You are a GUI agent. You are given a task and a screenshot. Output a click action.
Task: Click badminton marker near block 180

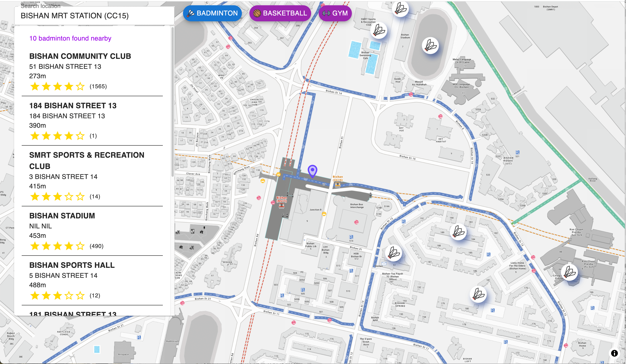pyautogui.click(x=478, y=294)
